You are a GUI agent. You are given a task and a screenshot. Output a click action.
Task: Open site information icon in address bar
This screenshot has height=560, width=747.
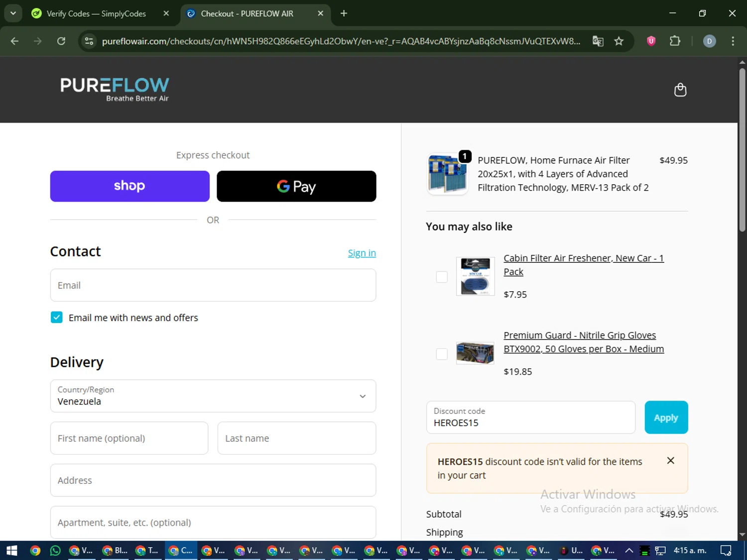tap(89, 41)
